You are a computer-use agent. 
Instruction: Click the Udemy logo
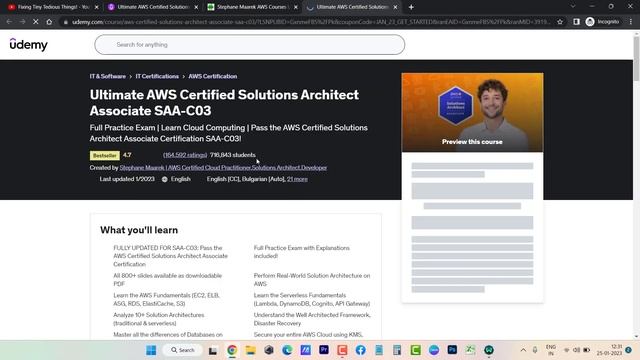(29, 44)
